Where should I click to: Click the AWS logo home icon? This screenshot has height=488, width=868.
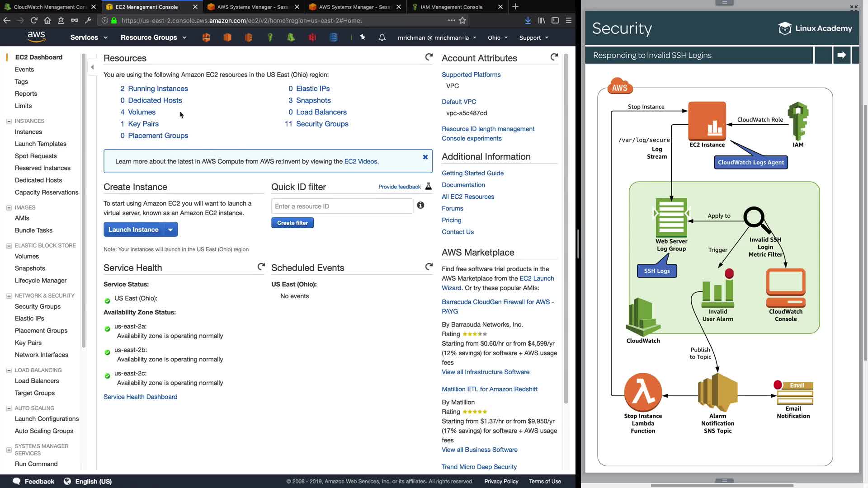pyautogui.click(x=36, y=37)
